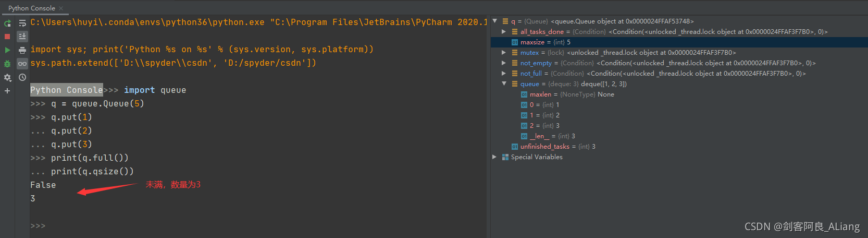Stop the running Python console

pos(7,37)
